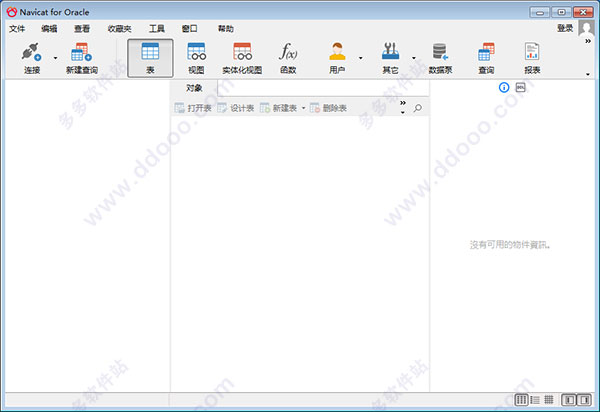Select the Report (报表) toolbar icon

click(532, 58)
